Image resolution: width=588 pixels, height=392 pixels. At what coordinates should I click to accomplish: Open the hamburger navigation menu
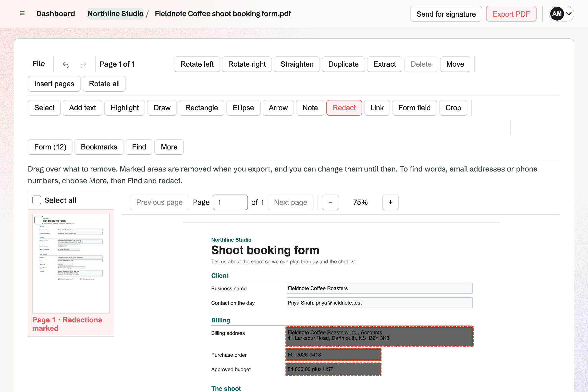(x=22, y=13)
